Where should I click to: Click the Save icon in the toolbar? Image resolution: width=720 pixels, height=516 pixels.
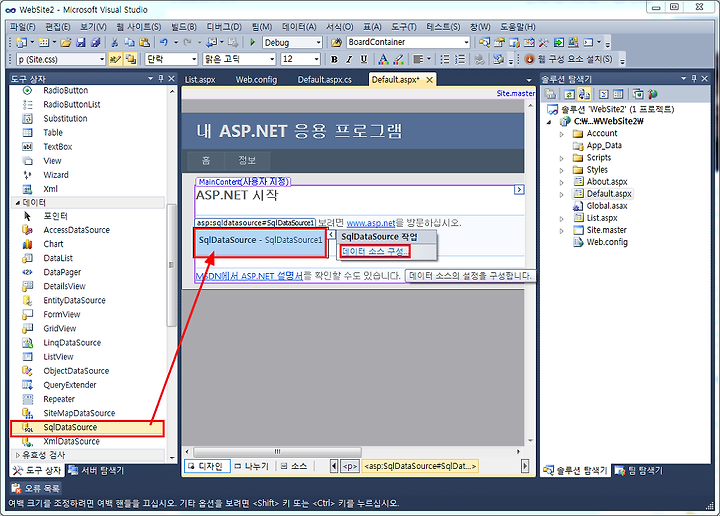point(81,43)
